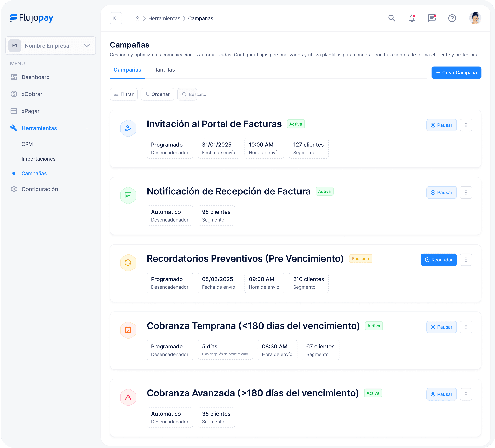This screenshot has height=448, width=495.
Task: Open the notifications bell icon
Action: pyautogui.click(x=412, y=18)
